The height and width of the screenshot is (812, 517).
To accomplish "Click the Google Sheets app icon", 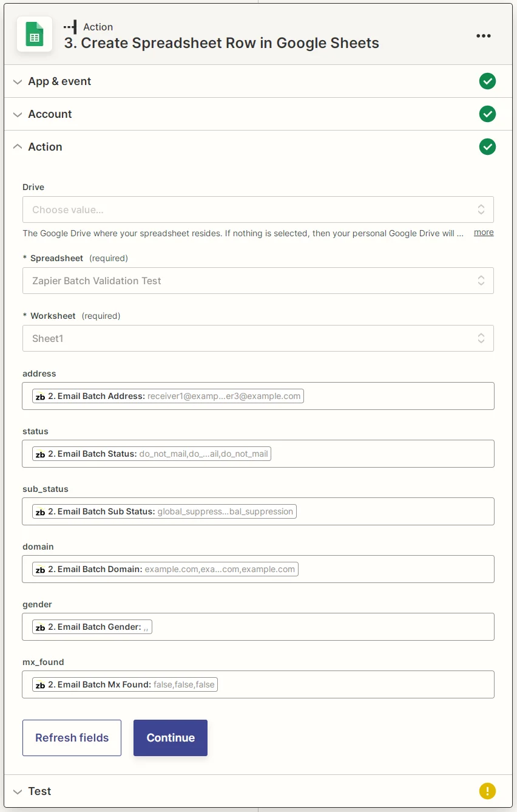I will coord(34,35).
